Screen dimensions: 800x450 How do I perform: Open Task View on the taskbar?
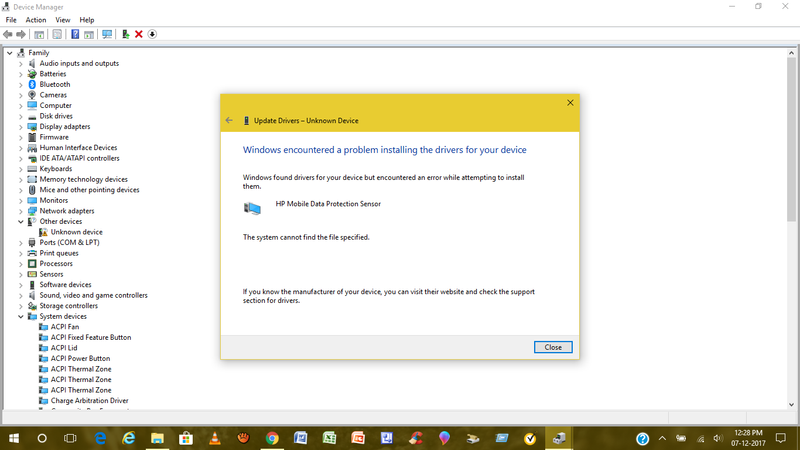70,438
